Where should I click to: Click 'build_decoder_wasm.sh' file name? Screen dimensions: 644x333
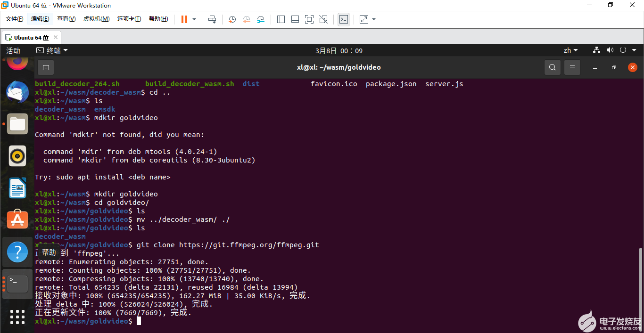point(190,84)
